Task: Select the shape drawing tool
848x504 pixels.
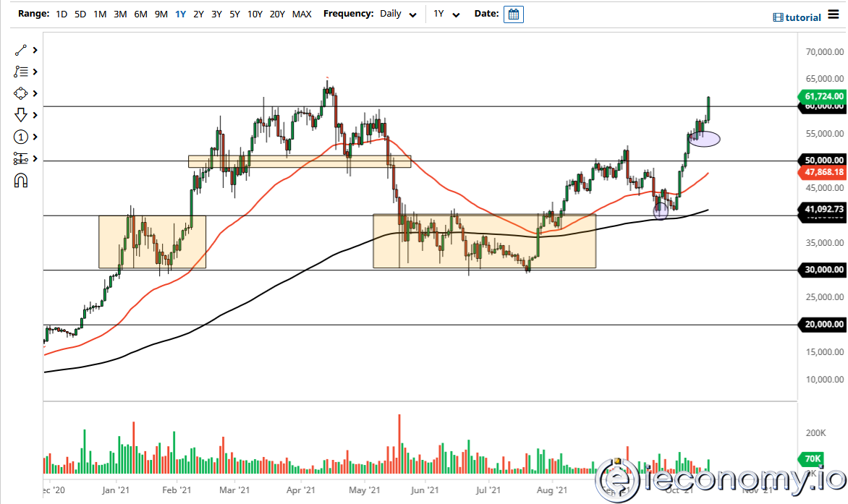Action: pyautogui.click(x=20, y=93)
